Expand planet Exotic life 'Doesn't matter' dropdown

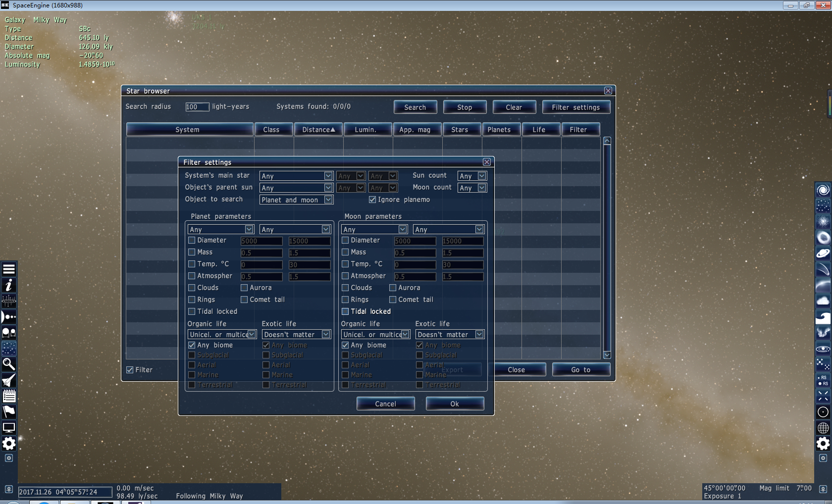(296, 335)
